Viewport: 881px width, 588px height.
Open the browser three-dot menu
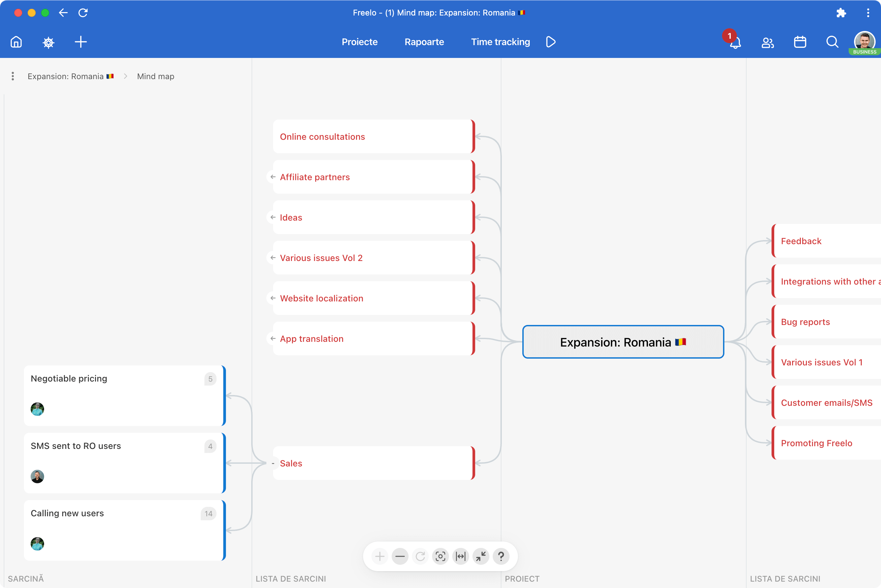[868, 13]
